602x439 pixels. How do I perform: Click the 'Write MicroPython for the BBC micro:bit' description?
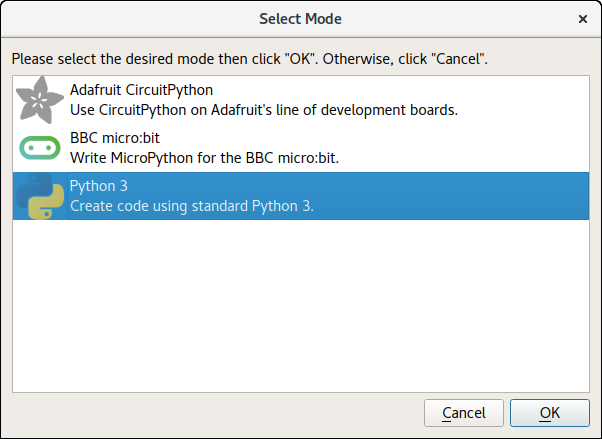pyautogui.click(x=205, y=158)
